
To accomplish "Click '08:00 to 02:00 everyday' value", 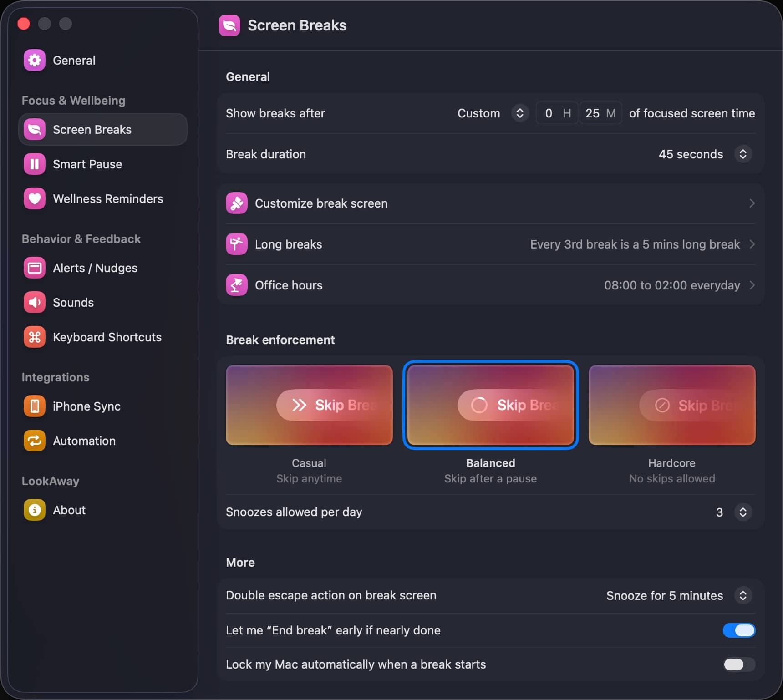I will point(672,285).
